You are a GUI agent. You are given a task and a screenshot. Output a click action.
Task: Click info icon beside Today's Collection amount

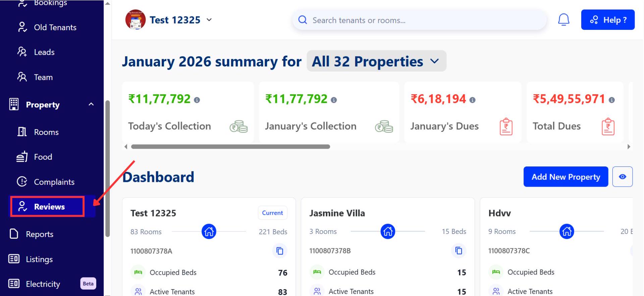(197, 100)
